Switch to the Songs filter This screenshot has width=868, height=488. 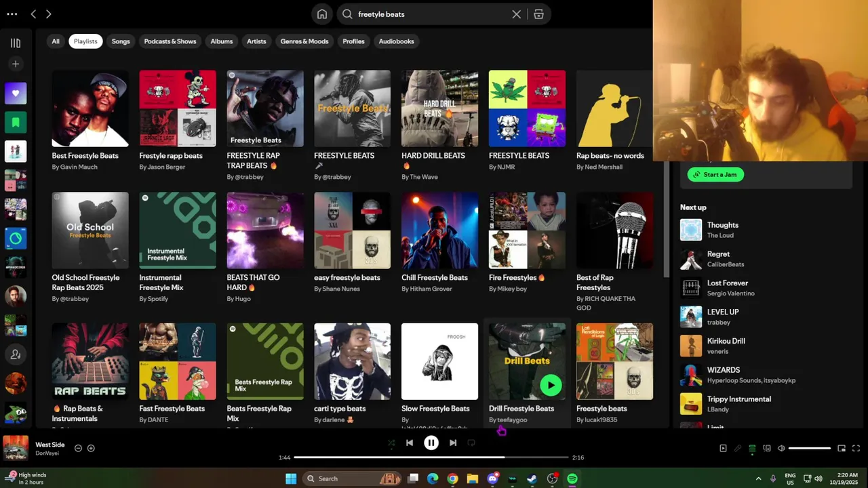click(121, 41)
